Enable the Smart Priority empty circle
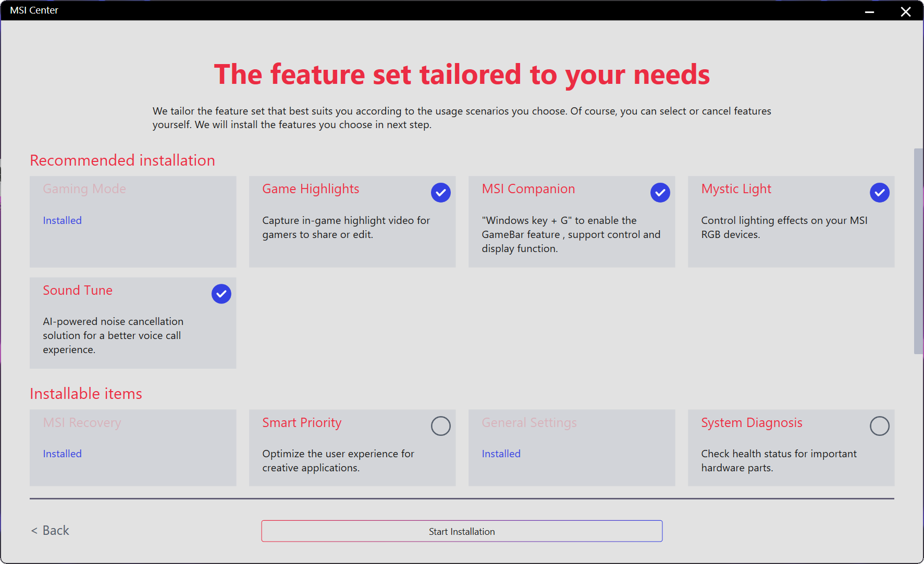The width and height of the screenshot is (924, 564). coord(440,426)
